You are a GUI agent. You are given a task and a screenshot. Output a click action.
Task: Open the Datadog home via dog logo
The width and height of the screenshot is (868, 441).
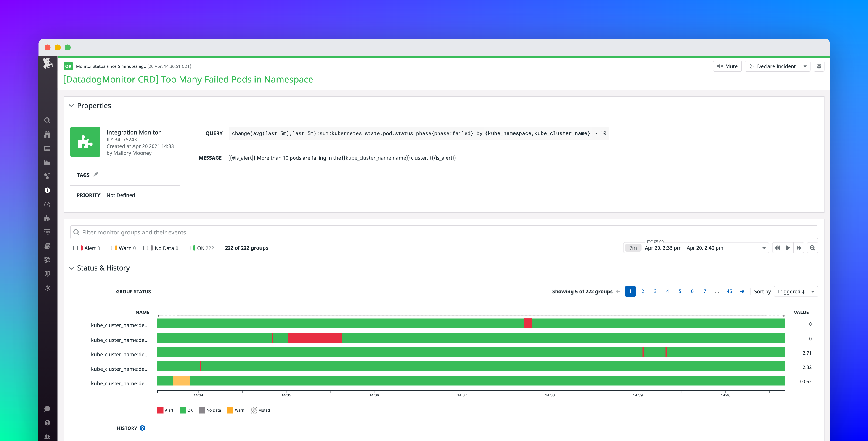click(47, 63)
